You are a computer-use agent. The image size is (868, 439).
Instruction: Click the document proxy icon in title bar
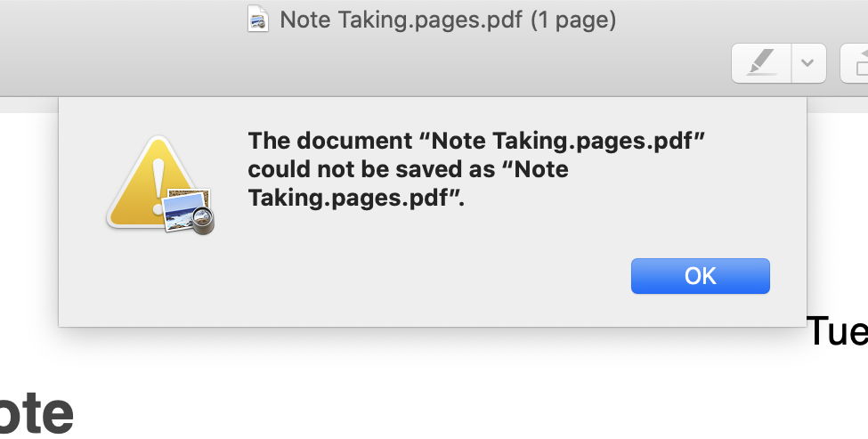pos(258,20)
